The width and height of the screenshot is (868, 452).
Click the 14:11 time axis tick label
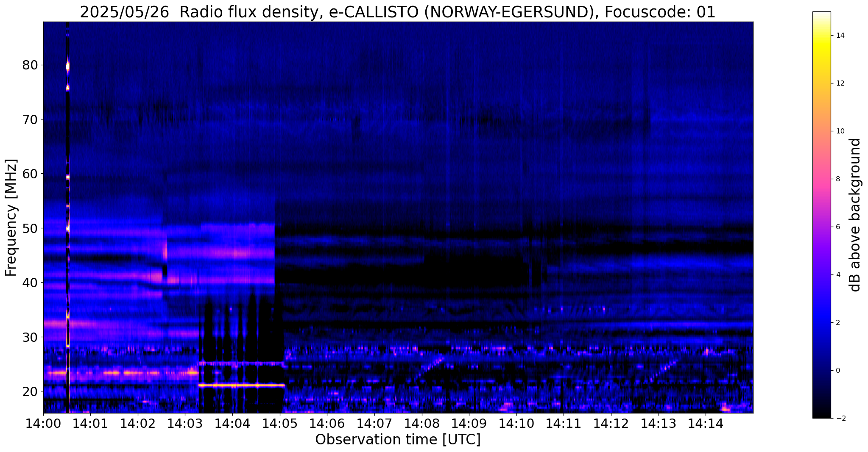point(564,424)
